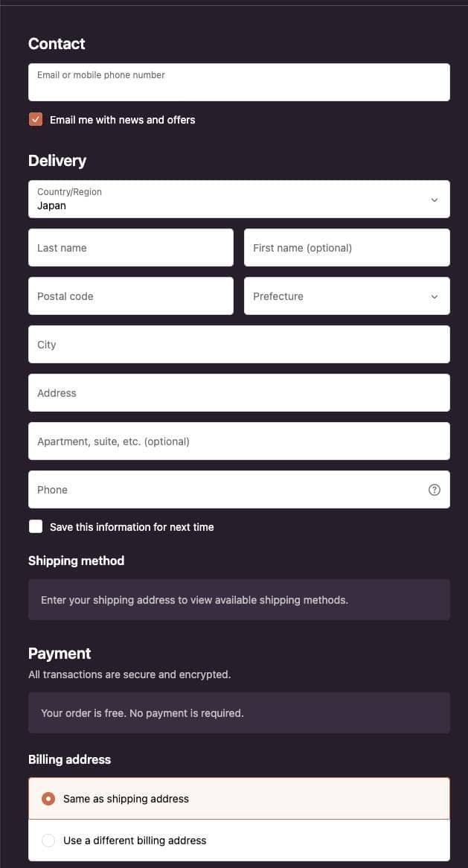This screenshot has height=868, width=468.
Task: Focus the Address input field
Action: click(238, 393)
